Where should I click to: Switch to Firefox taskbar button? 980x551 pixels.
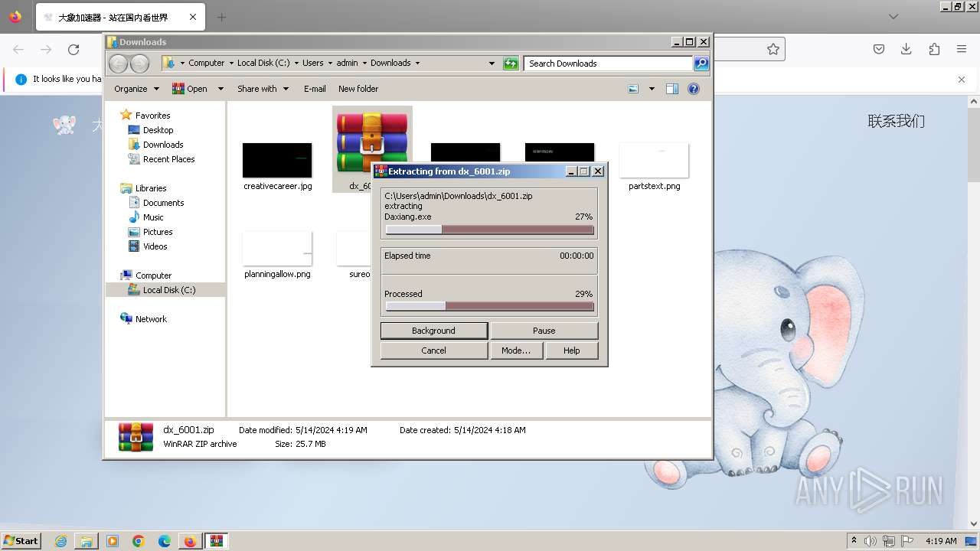coord(190,541)
